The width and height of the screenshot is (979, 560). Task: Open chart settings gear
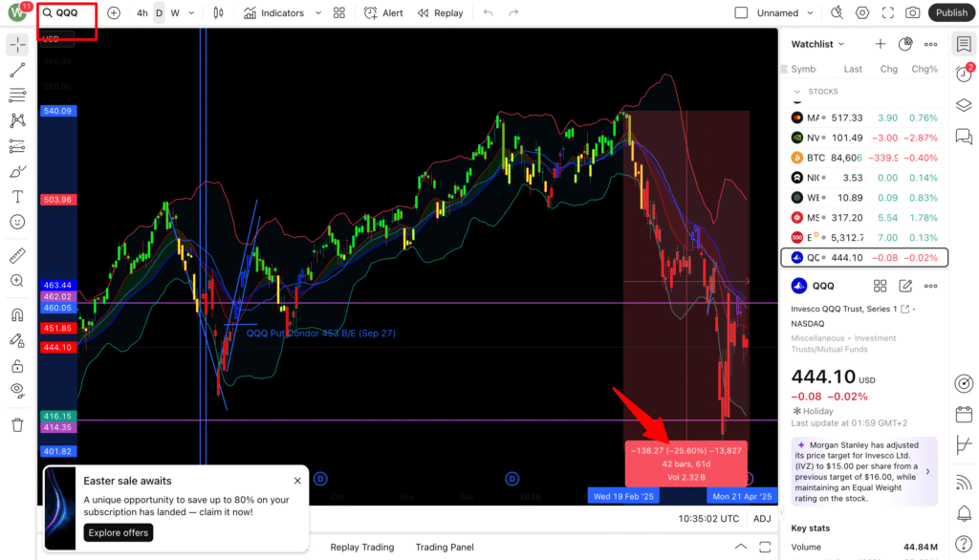click(x=862, y=13)
